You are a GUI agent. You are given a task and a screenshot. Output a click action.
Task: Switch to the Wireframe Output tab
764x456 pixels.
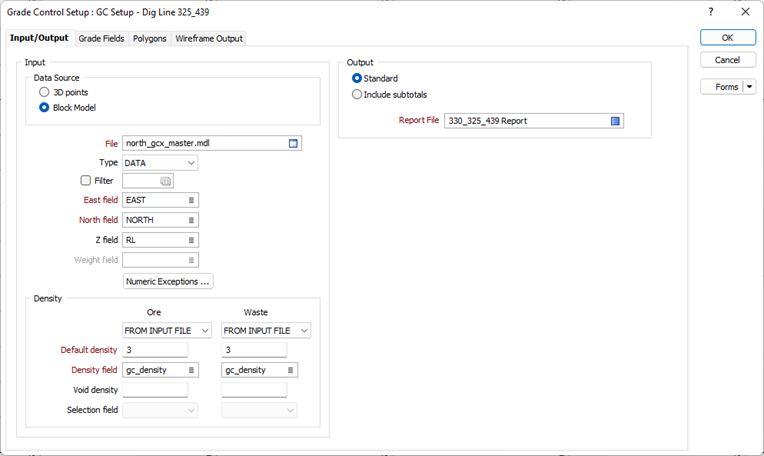pyautogui.click(x=209, y=38)
